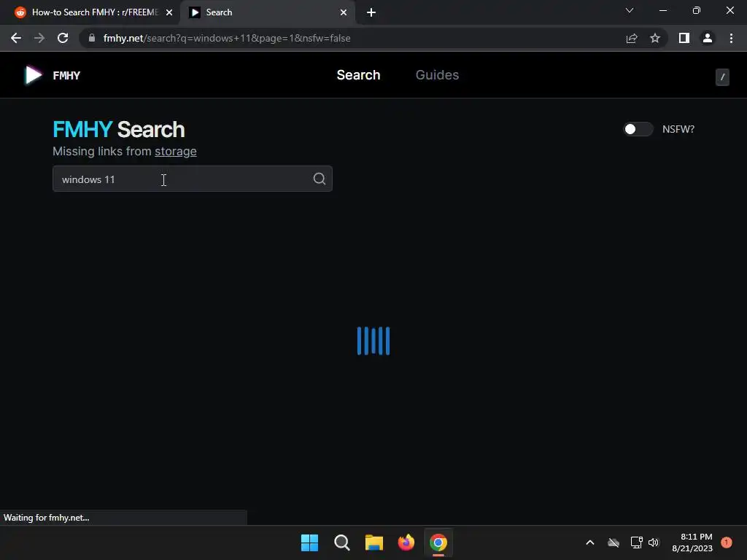The image size is (747, 560).
Task: Close the How-to Search FMHY tab
Action: [169, 12]
